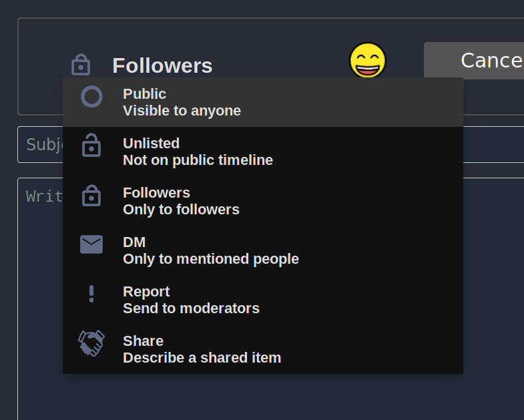Select DM only to mentioned people
The image size is (524, 420).
(262, 250)
